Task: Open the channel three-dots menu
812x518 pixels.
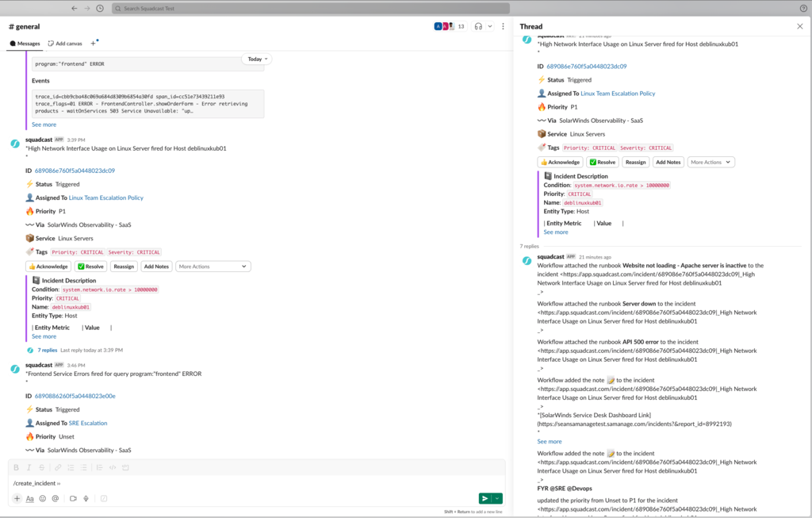Action: [x=503, y=26]
